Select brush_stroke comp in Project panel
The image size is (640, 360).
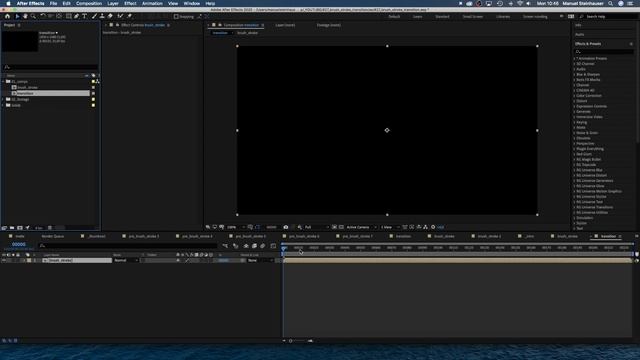27,87
